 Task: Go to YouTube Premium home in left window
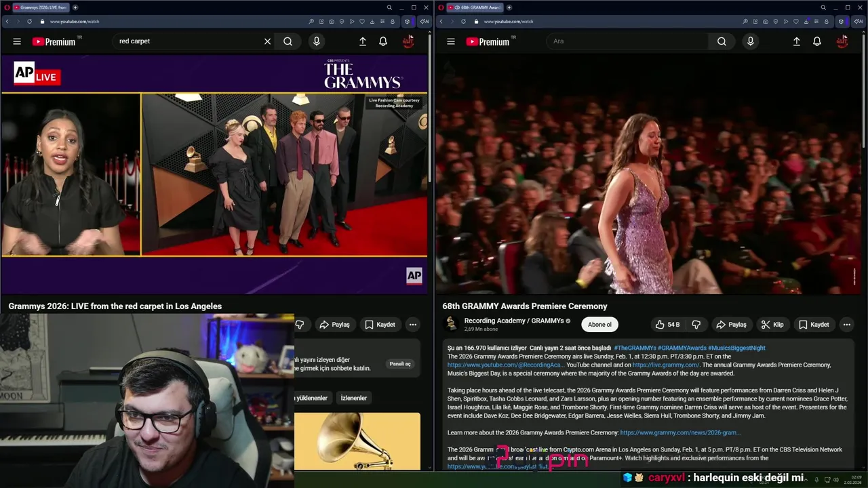point(54,41)
